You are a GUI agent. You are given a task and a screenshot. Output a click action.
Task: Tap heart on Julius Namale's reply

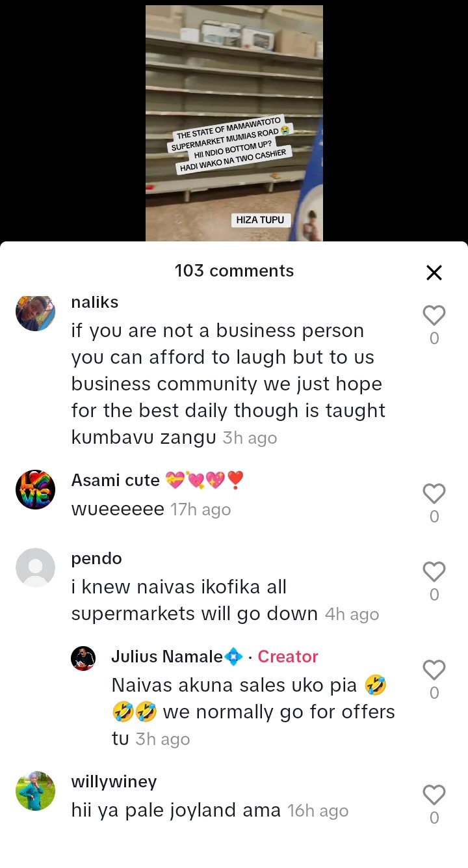click(434, 670)
